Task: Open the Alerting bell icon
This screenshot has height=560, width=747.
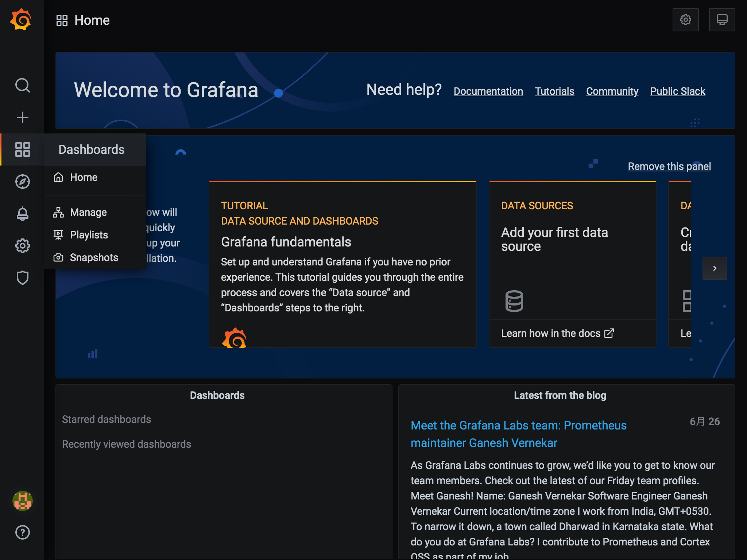Action: [x=23, y=214]
